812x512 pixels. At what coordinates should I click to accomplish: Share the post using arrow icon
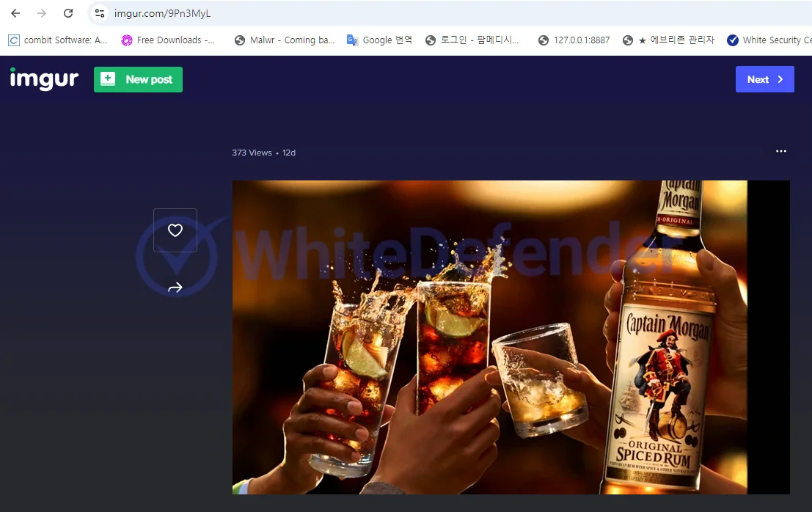[175, 288]
